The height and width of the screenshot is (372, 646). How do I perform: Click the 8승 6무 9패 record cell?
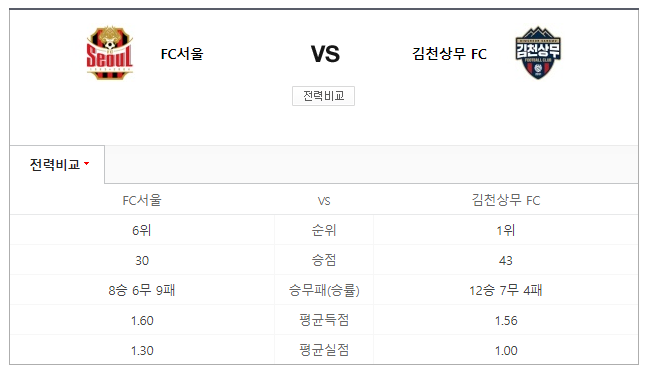click(x=142, y=290)
